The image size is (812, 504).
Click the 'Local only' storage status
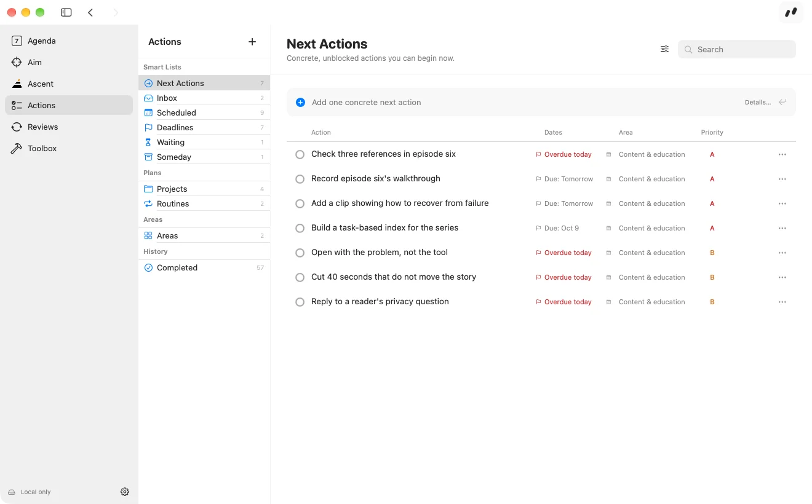[30, 492]
